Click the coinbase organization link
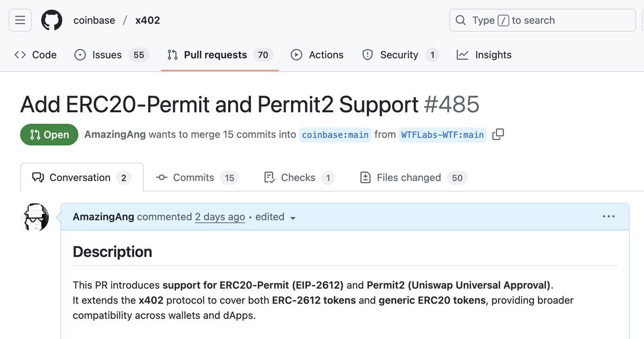 (94, 20)
